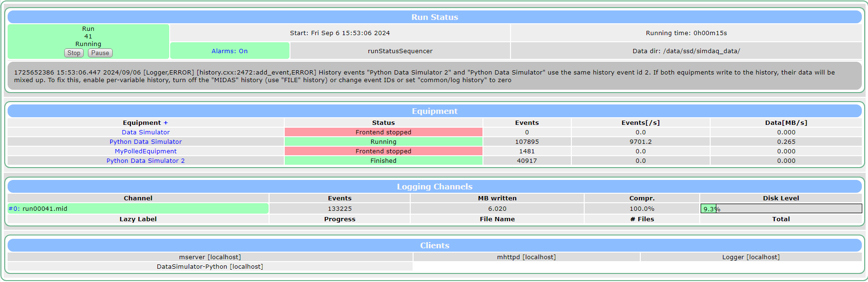
Task: Open the Alarms: On link
Action: point(230,51)
